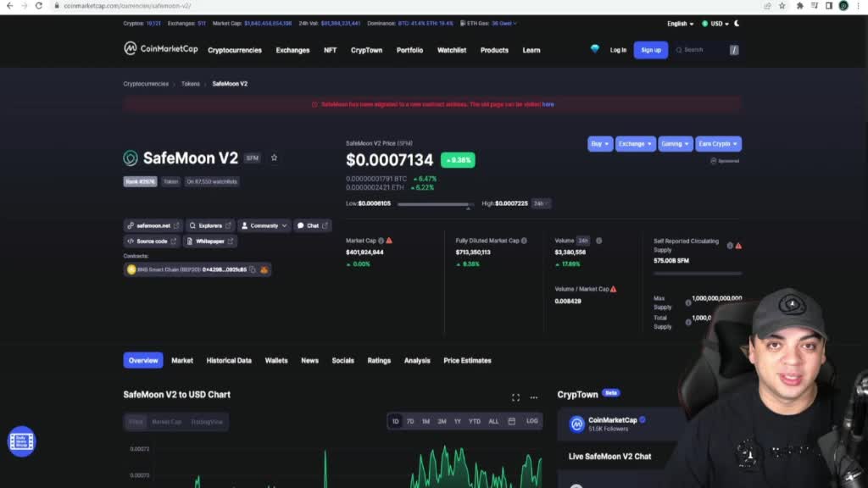This screenshot has height=488, width=868.
Task: Add token to MetaMask fox icon
Action: (264, 269)
